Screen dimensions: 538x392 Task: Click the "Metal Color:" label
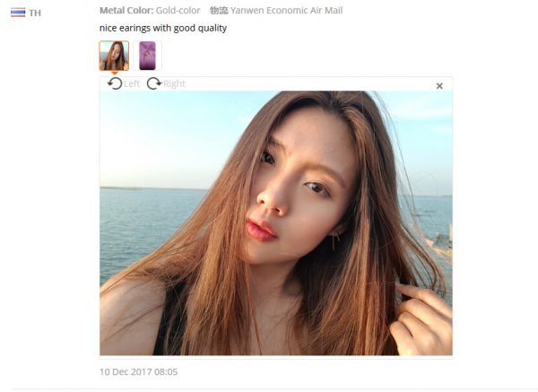[126, 10]
